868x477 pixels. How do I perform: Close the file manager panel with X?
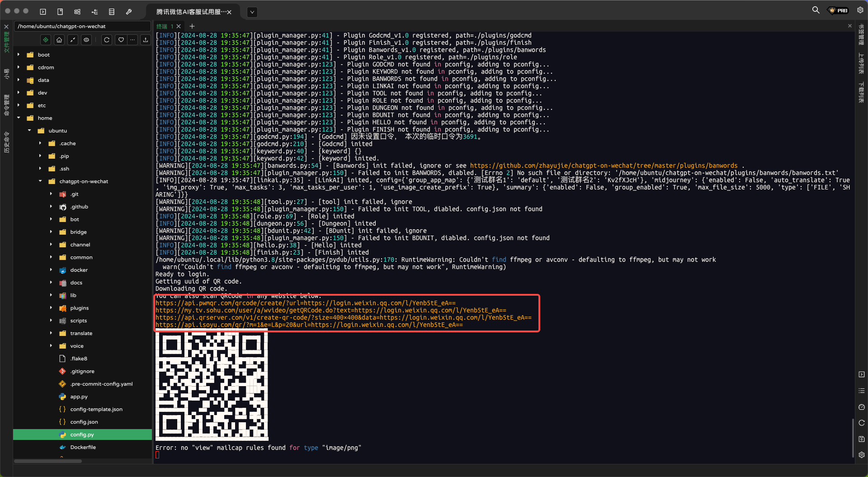[x=6, y=27]
